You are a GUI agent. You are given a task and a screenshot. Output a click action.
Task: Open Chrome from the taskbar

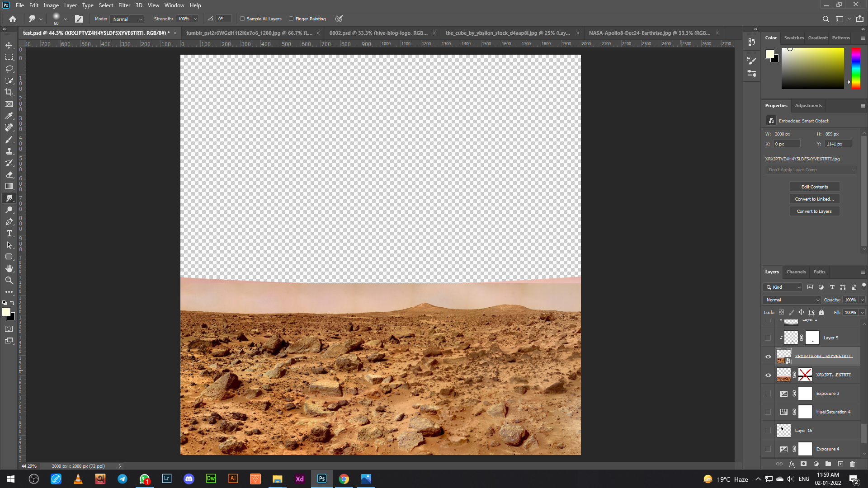coord(344,479)
